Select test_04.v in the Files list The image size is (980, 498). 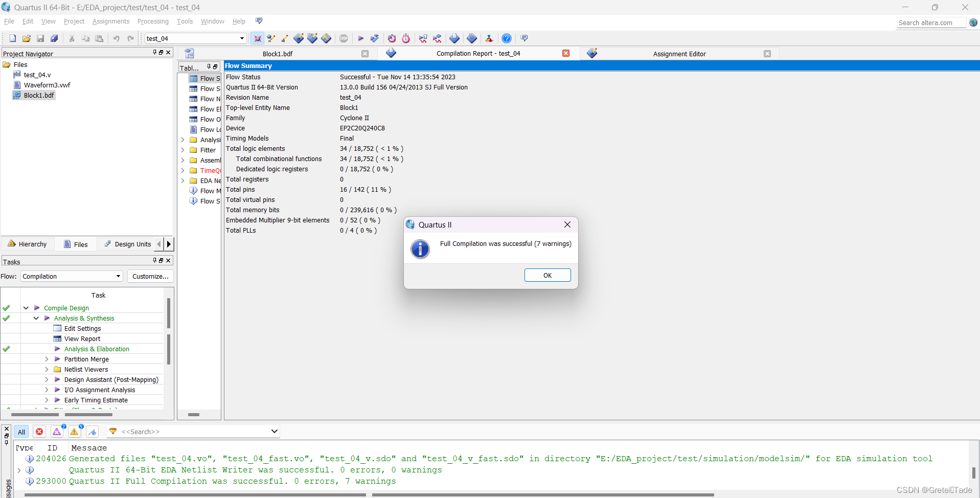(37, 75)
